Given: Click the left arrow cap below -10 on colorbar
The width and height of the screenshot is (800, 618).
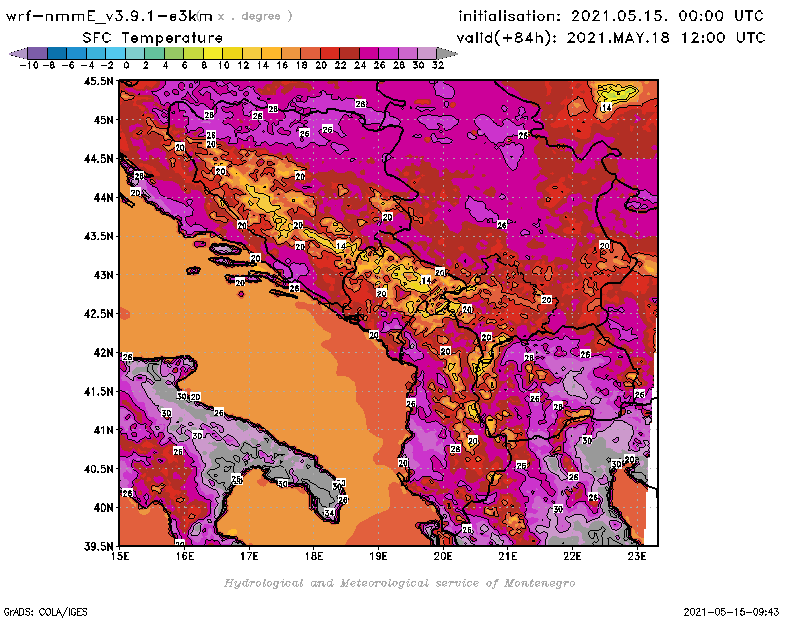Looking at the screenshot, I should pyautogui.click(x=19, y=53).
